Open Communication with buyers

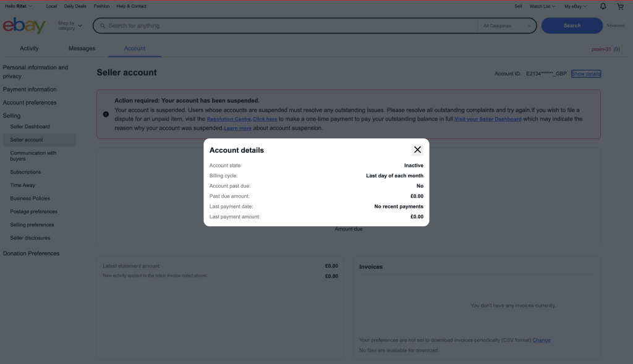coord(33,156)
